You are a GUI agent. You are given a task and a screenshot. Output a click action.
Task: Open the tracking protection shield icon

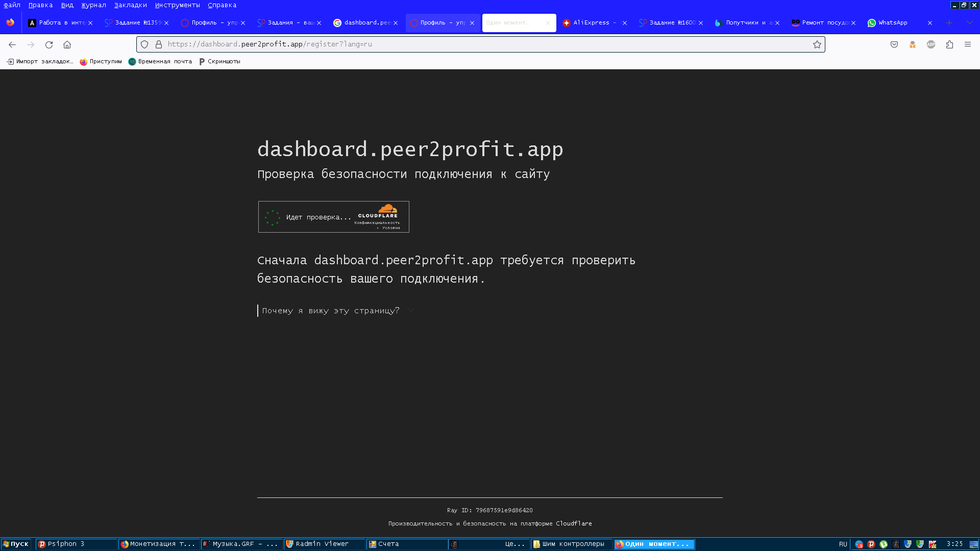144,44
